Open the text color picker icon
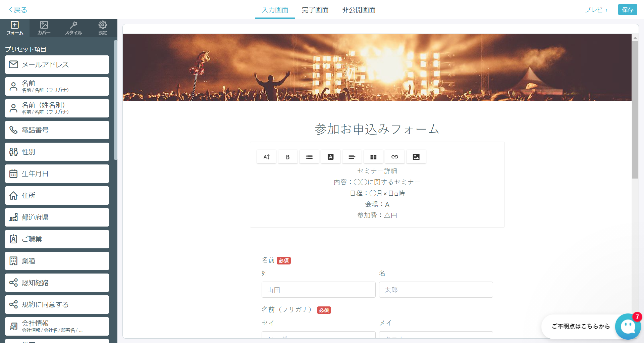Viewport: 644px width, 343px height. click(330, 157)
